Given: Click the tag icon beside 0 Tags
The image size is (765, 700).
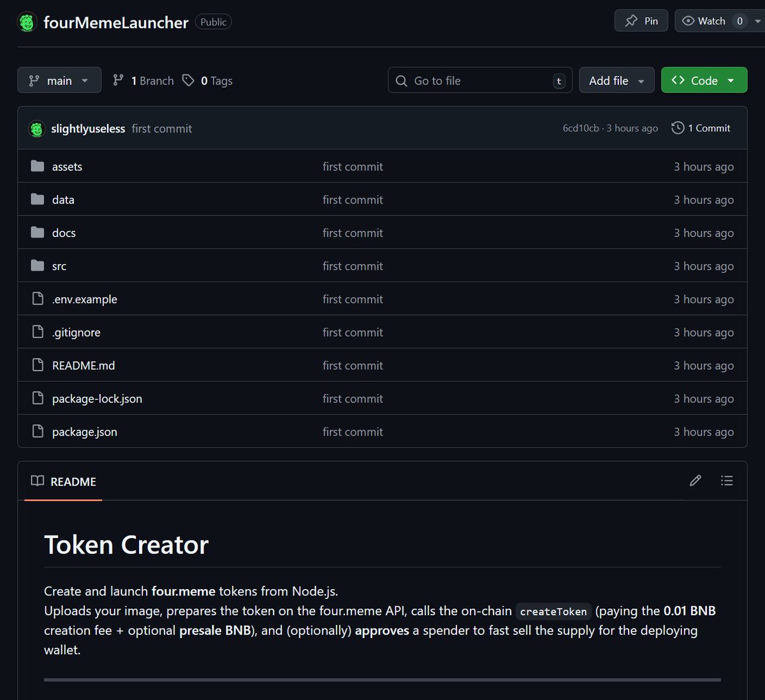Looking at the screenshot, I should (188, 80).
